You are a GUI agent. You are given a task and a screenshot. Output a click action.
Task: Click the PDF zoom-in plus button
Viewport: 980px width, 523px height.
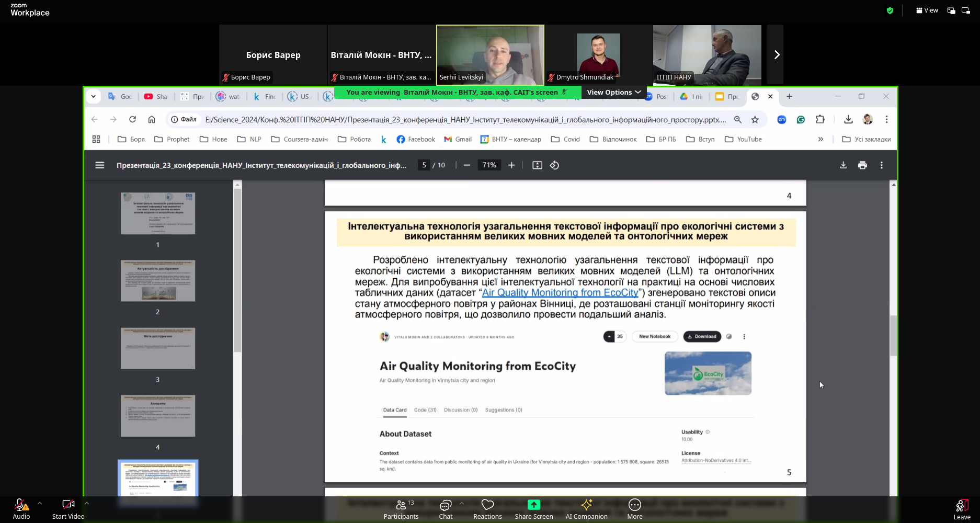pos(511,165)
